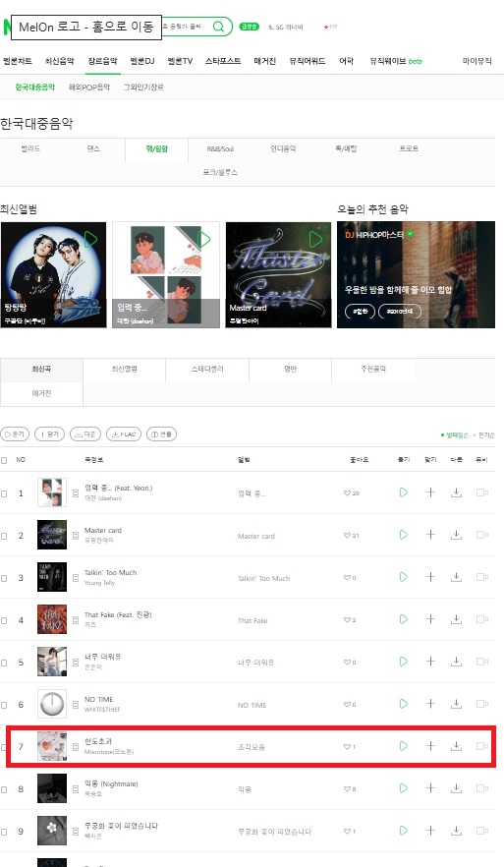Click the heart like icon for That Fake
The image size is (504, 867).
pos(347,620)
